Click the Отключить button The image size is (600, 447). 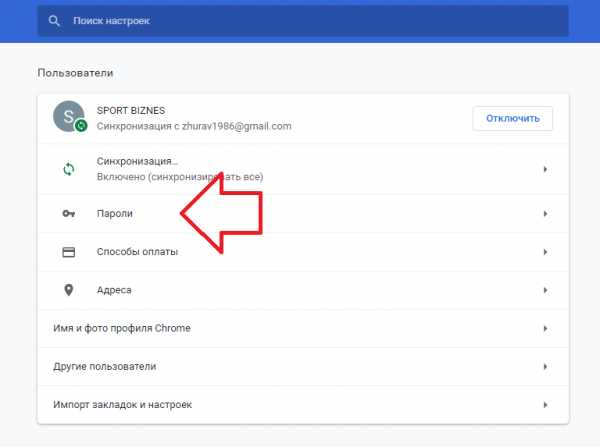point(512,118)
